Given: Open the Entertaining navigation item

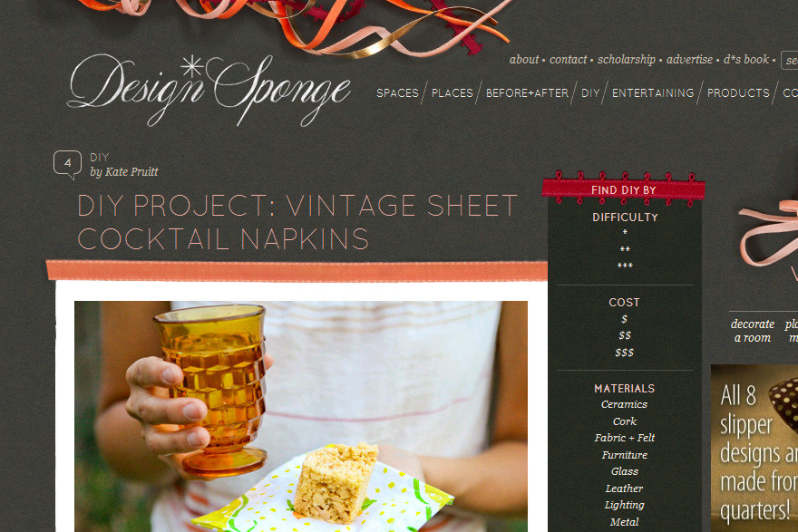Looking at the screenshot, I should coord(653,93).
